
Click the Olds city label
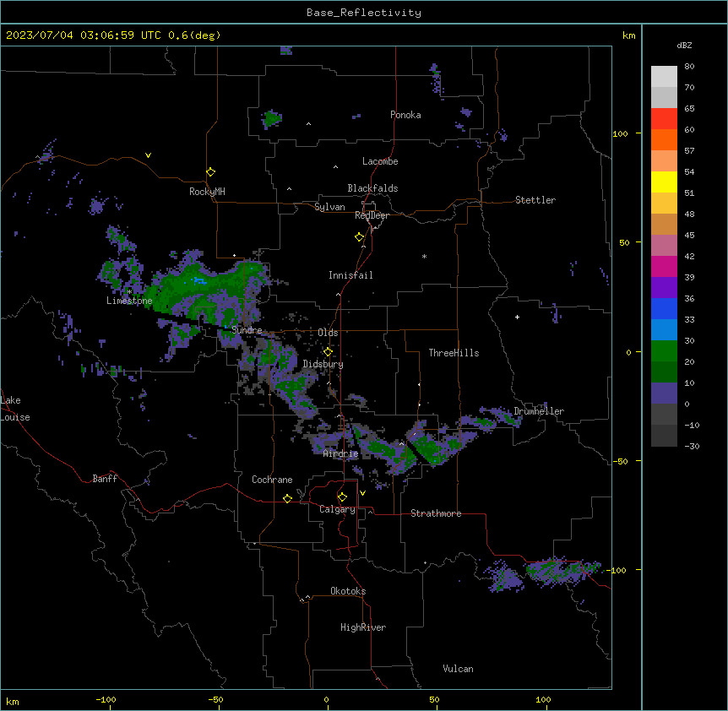(x=328, y=333)
